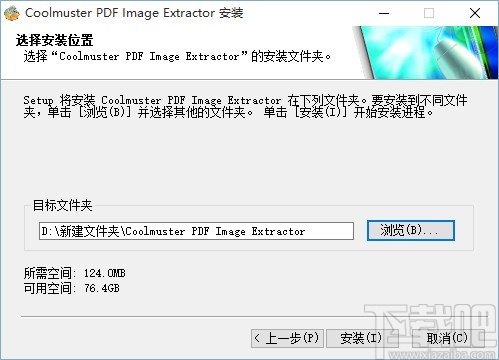Click the installer header banner image
The image size is (499, 360).
pos(425,53)
